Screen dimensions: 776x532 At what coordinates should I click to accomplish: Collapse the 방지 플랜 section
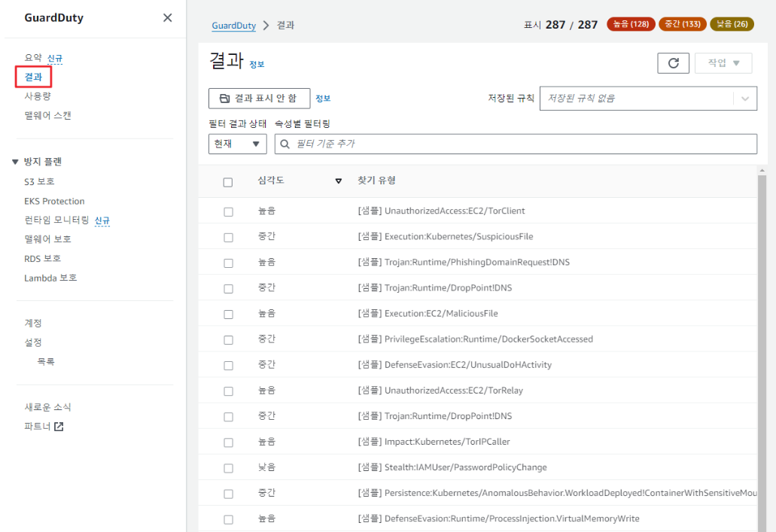click(15, 162)
